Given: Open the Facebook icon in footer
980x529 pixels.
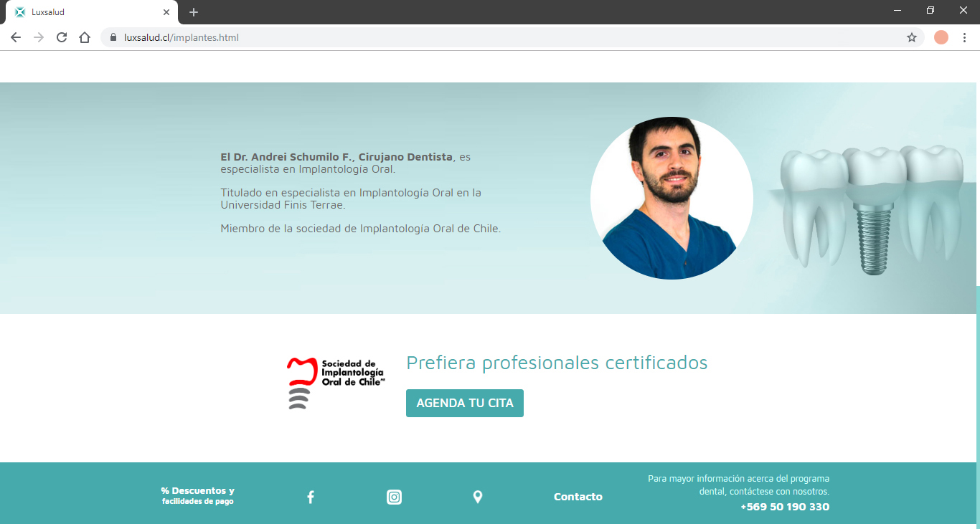Looking at the screenshot, I should click(311, 497).
